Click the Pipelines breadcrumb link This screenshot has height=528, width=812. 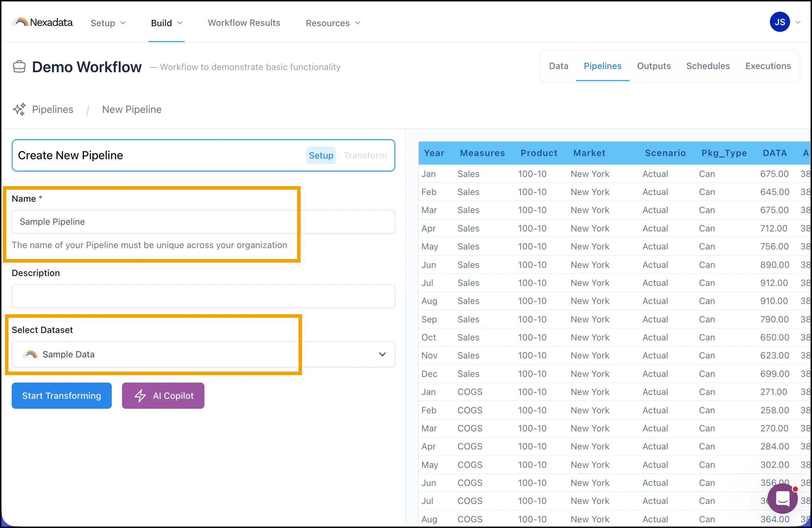point(53,109)
